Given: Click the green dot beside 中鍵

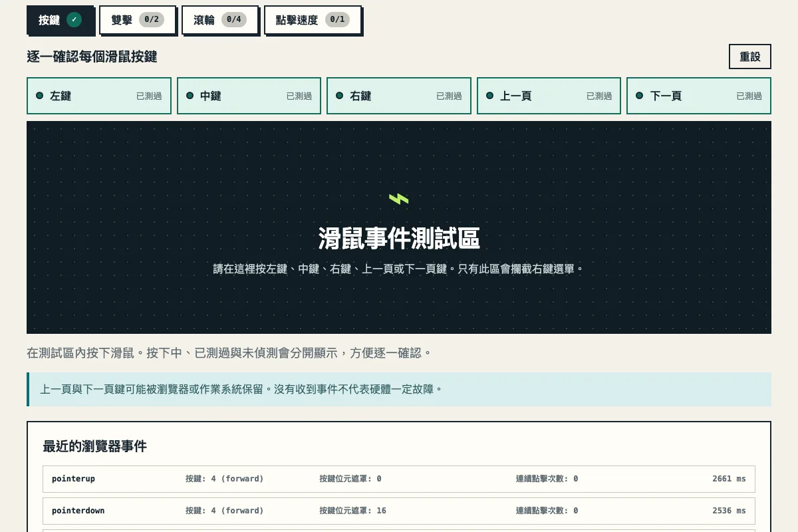Looking at the screenshot, I should (190, 96).
